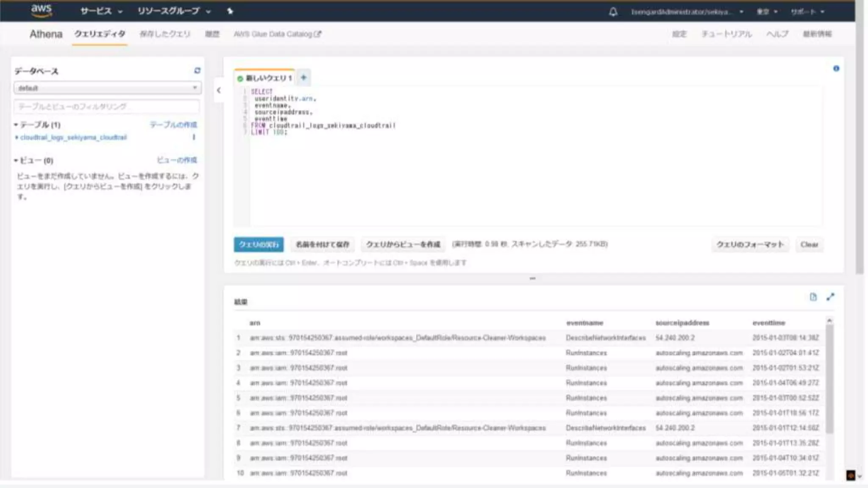
Task: Open the default database dropdown
Action: pos(107,88)
